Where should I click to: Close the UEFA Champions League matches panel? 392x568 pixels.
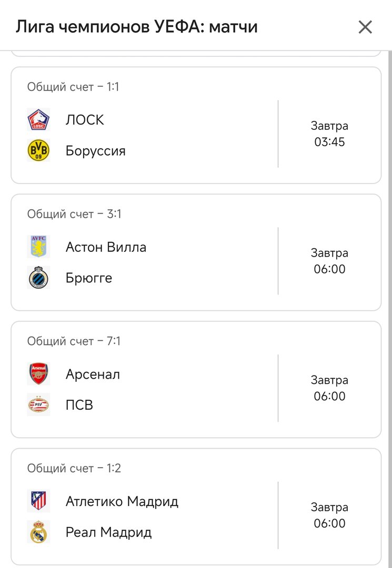(x=365, y=27)
